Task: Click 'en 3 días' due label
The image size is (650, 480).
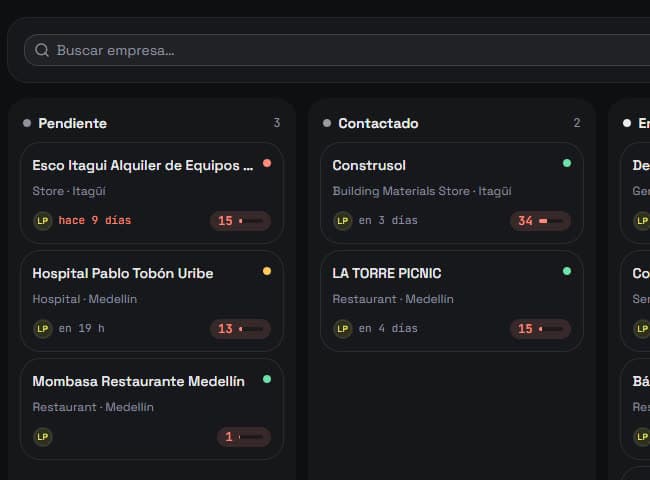Action: (x=388, y=220)
